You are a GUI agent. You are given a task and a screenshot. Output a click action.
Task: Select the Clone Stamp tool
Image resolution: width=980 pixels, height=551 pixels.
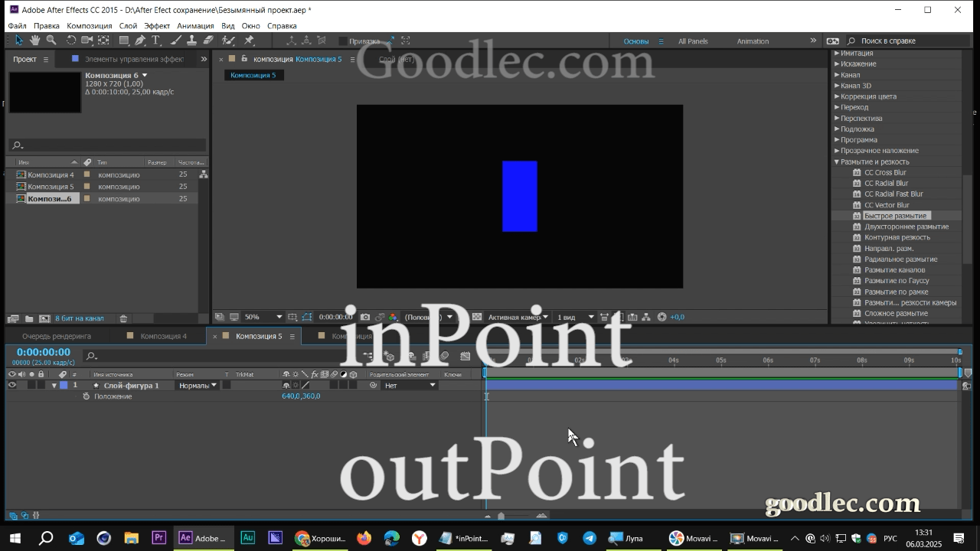tap(191, 41)
